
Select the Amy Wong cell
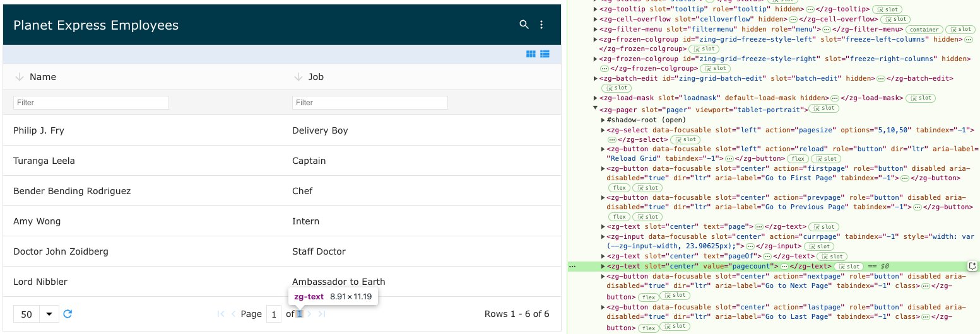click(x=143, y=221)
